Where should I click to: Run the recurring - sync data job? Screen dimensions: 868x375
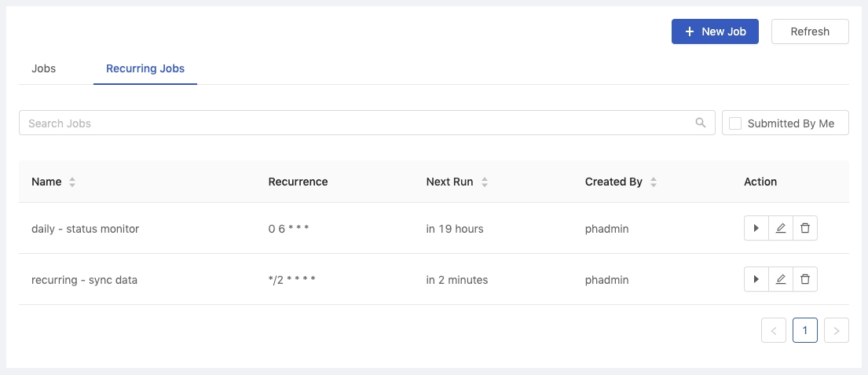pos(756,279)
